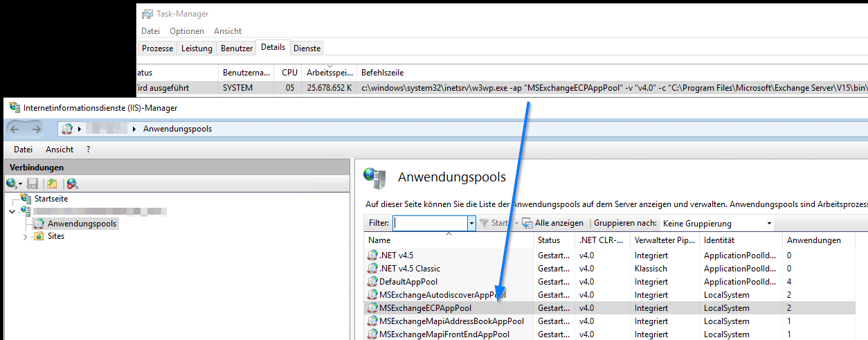Viewport: 868px width, 340px height.
Task: Click the delete connection icon
Action: [x=71, y=184]
